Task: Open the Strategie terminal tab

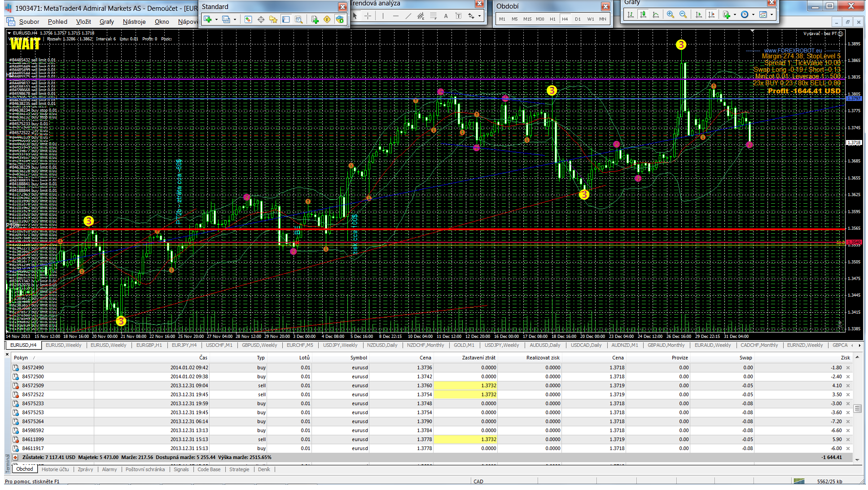Action: (239, 469)
